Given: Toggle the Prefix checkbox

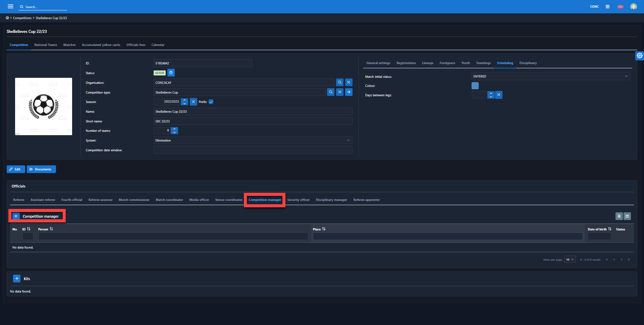Looking at the screenshot, I should tap(211, 102).
